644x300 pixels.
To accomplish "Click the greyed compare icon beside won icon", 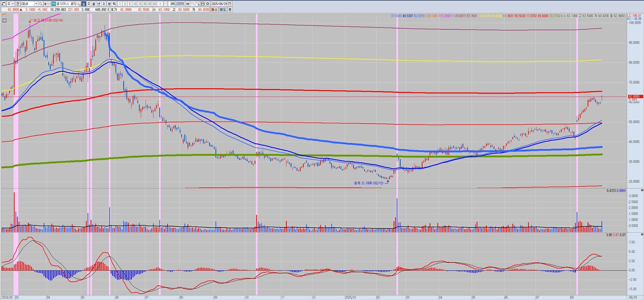I will [x=193, y=4].
